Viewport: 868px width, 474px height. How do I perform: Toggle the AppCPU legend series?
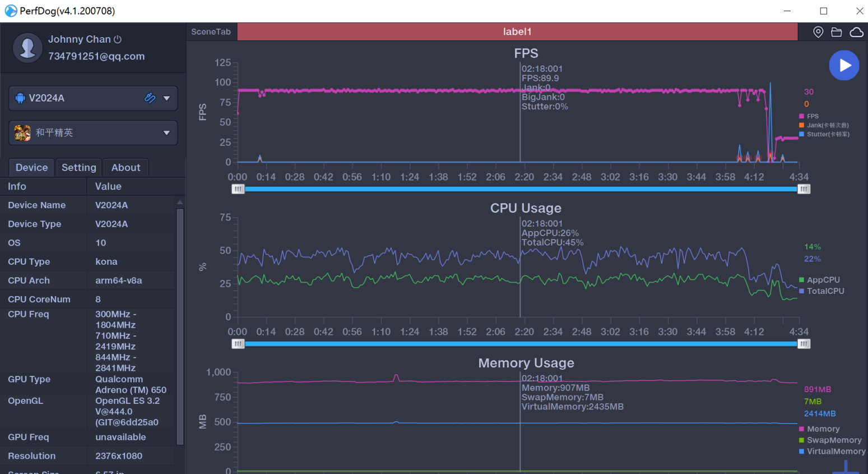pos(823,280)
